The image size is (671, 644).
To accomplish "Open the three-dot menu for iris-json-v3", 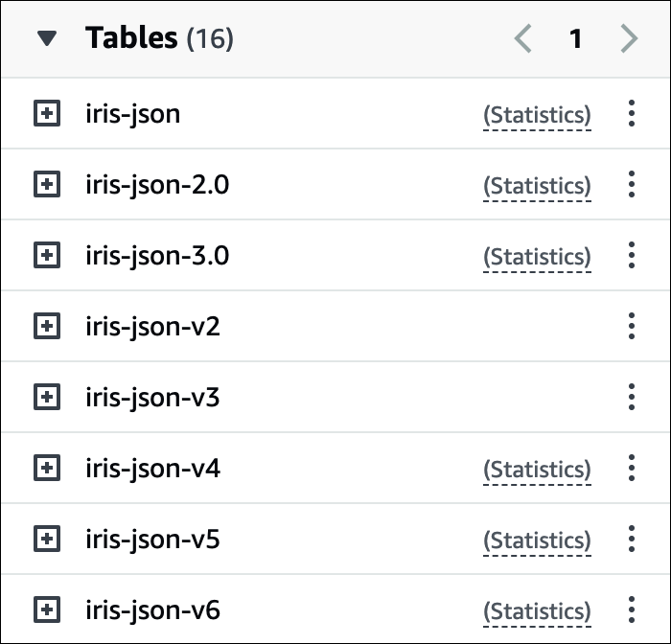I will (631, 398).
